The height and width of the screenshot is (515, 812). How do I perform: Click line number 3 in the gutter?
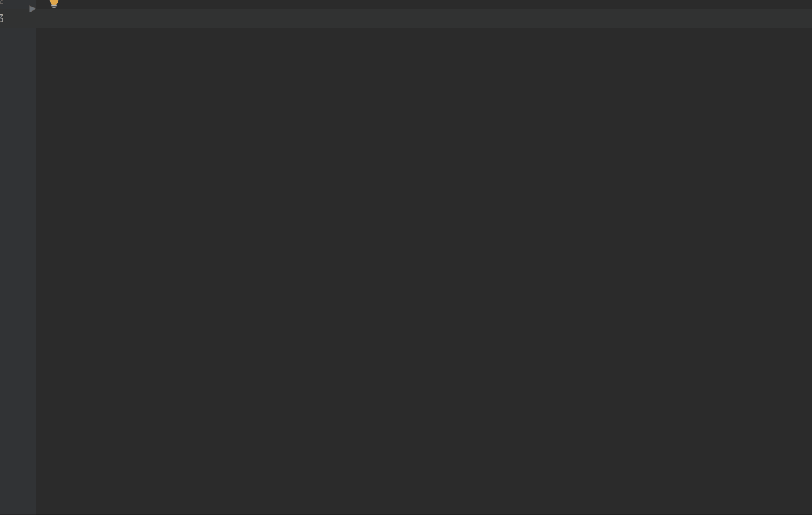pyautogui.click(x=2, y=19)
